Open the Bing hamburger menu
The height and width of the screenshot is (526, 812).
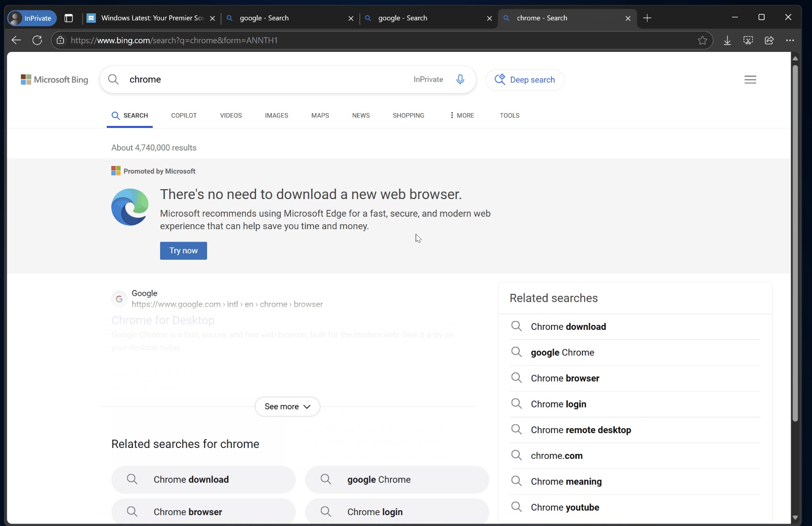(x=750, y=80)
